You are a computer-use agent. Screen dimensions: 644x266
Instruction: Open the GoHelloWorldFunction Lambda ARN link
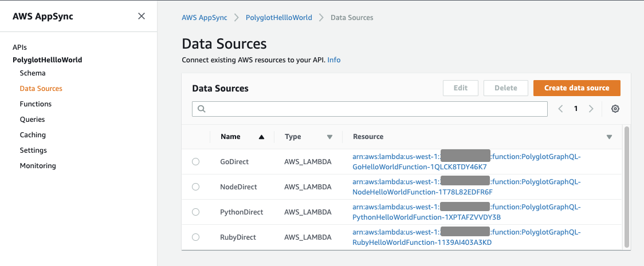tap(419, 166)
